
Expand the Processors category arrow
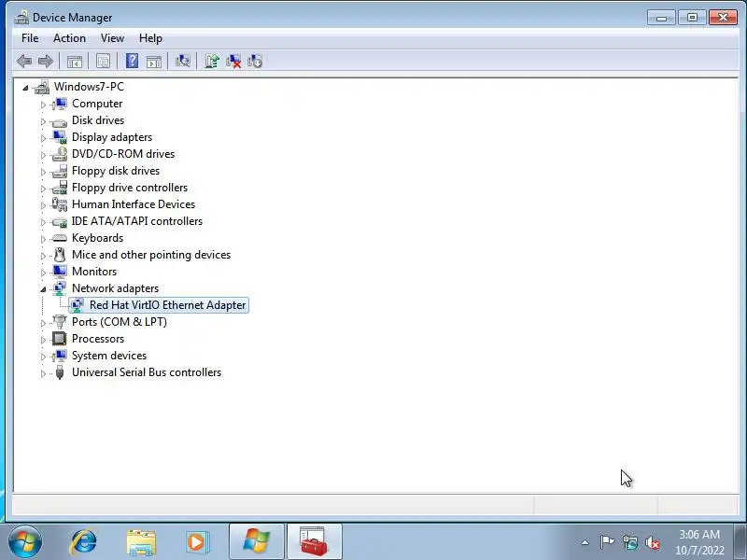43,340
